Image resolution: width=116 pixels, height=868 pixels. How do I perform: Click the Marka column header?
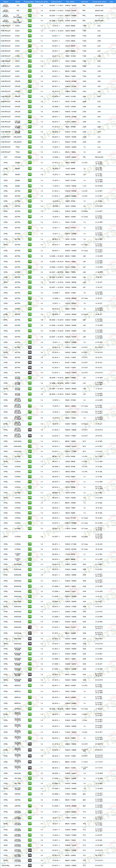pyautogui.click(x=6, y=1)
